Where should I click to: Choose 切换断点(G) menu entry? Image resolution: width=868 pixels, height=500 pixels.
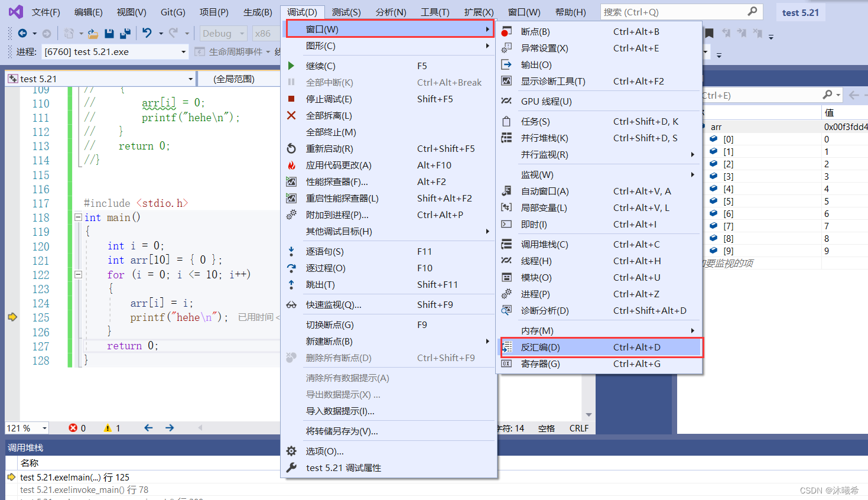(390, 324)
